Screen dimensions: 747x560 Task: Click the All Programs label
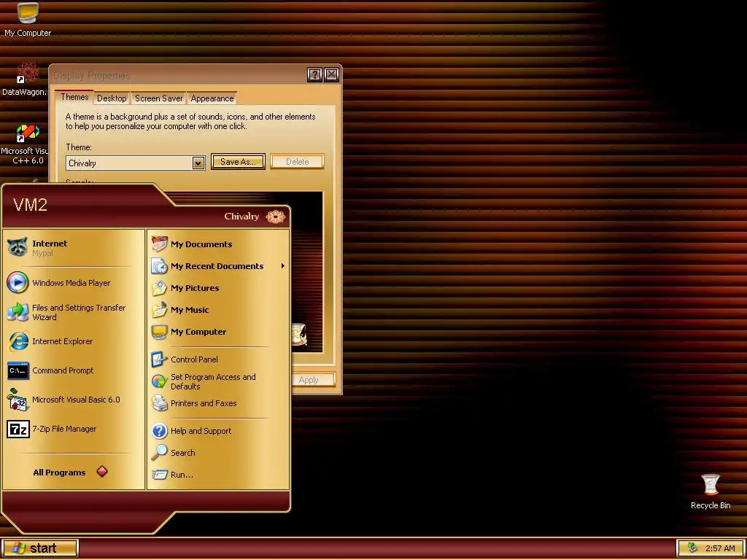point(59,472)
